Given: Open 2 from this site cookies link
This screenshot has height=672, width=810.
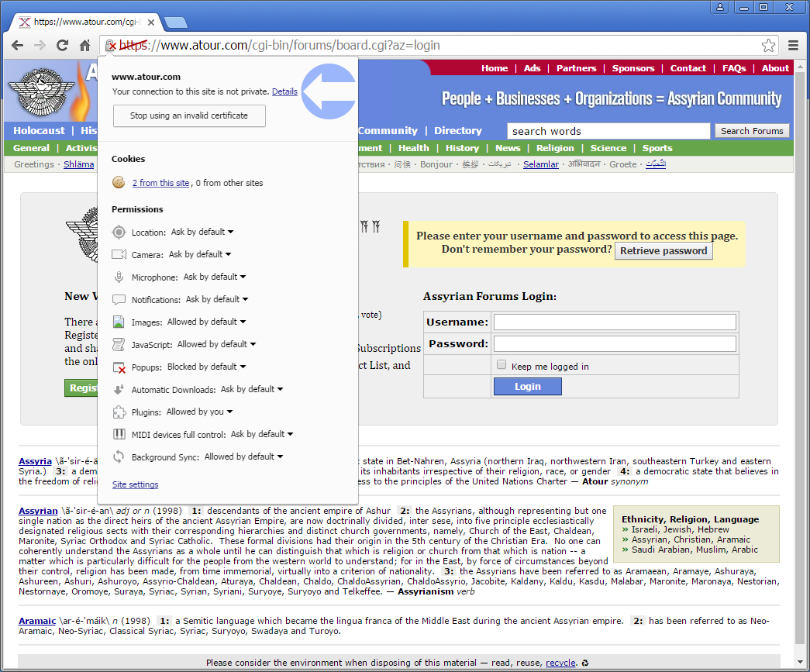Looking at the screenshot, I should 160,183.
